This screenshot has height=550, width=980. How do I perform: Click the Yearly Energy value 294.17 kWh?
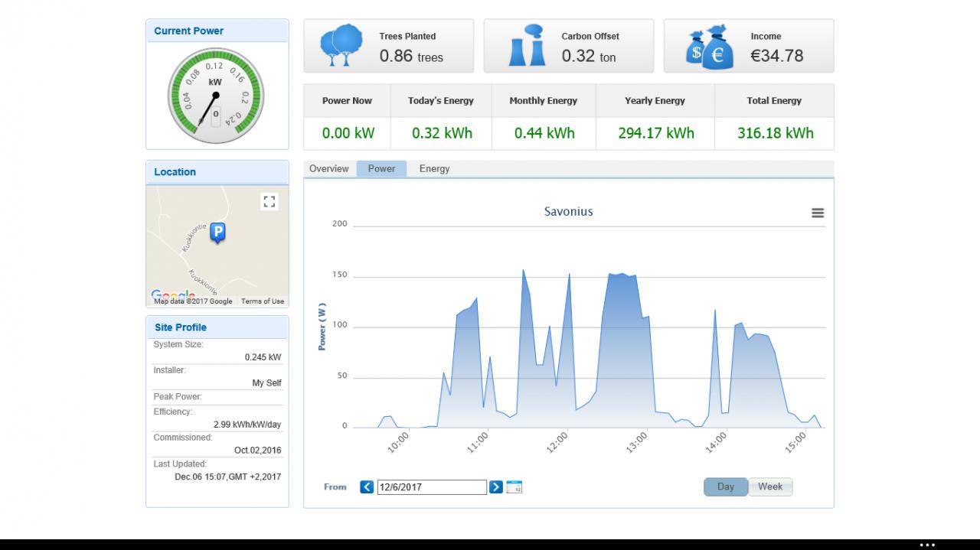point(656,133)
